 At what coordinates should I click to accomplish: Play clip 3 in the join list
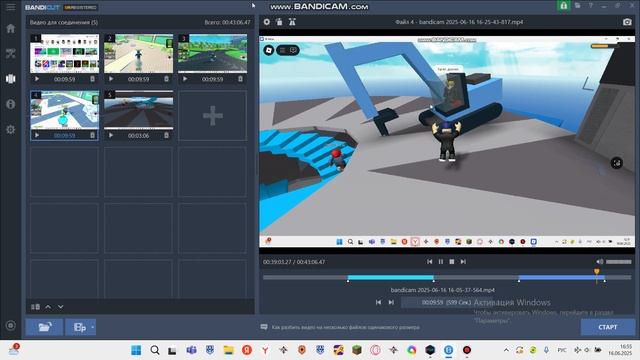185,79
